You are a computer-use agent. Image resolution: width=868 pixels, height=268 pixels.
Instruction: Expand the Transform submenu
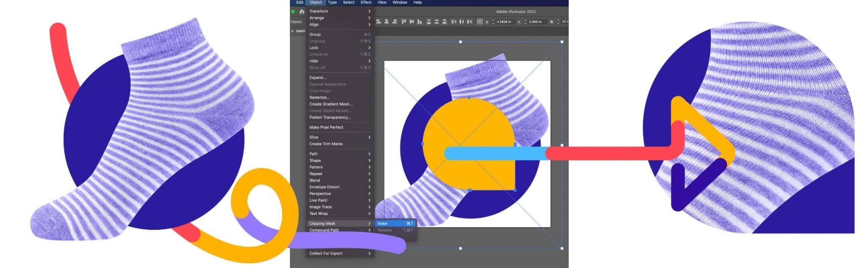pos(339,11)
